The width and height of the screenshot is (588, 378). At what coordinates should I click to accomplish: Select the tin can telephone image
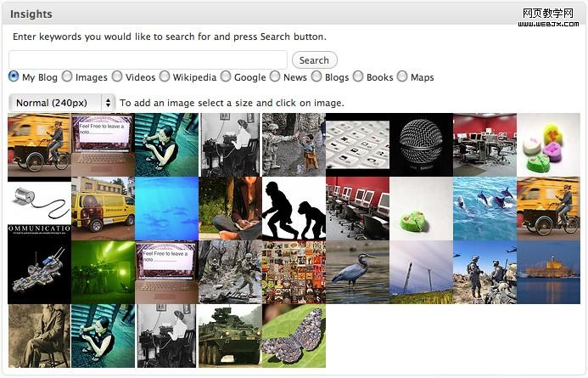coord(39,204)
